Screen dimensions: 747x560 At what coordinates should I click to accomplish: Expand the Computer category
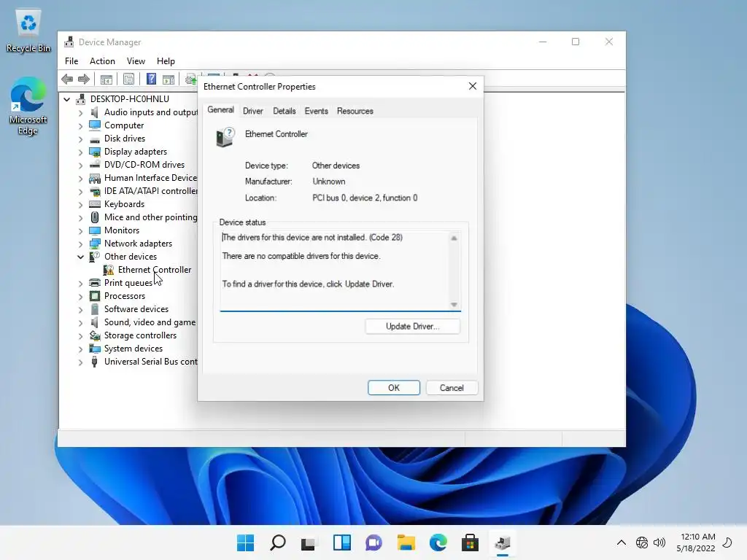pyautogui.click(x=80, y=126)
